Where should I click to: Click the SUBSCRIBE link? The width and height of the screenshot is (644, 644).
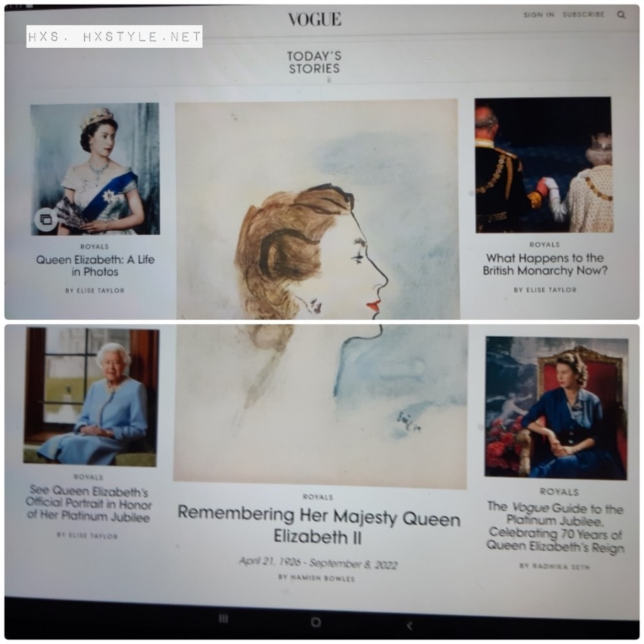[583, 14]
